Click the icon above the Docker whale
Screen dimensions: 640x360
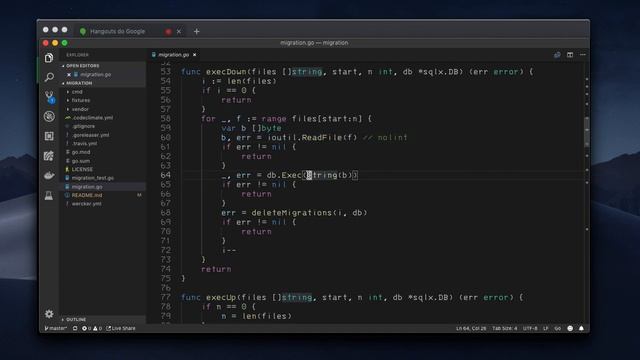(49, 156)
